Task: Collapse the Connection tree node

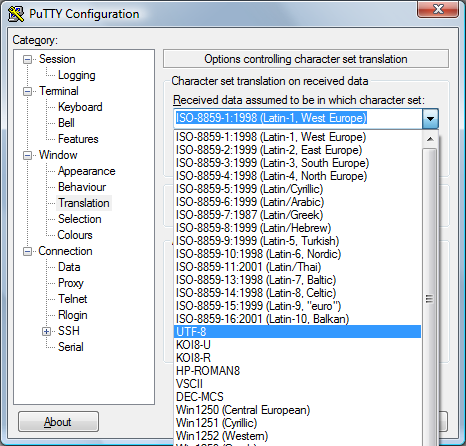Action: click(x=27, y=251)
